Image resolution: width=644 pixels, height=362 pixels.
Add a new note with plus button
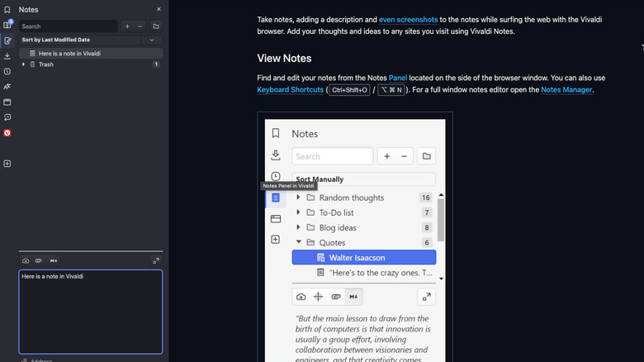point(126,26)
